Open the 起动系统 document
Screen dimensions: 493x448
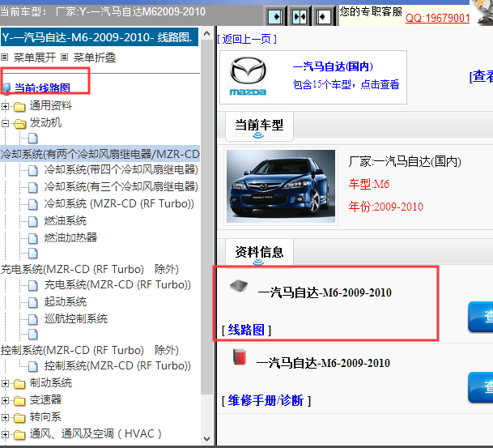[x=66, y=301]
